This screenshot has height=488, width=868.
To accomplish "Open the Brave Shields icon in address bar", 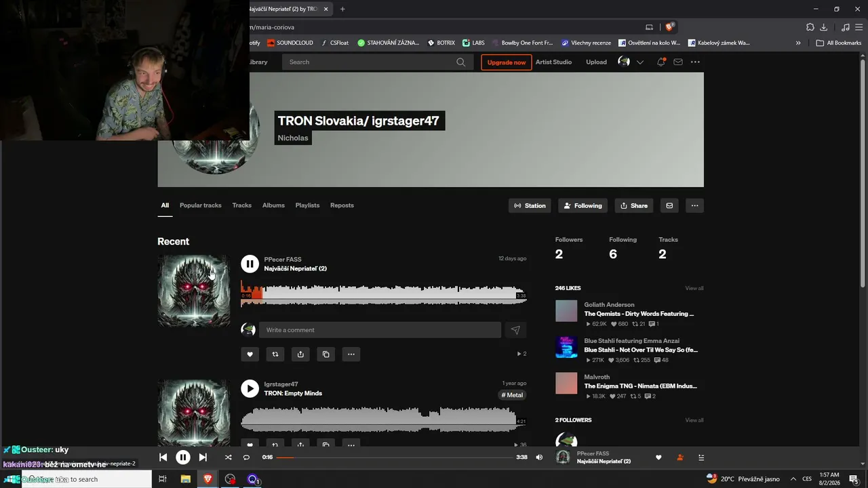I will click(669, 27).
